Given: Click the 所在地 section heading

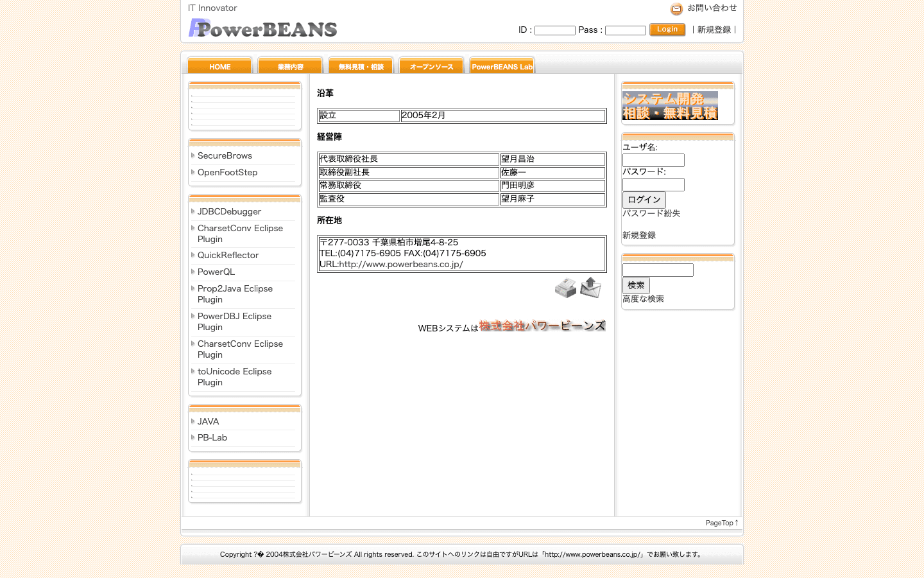Looking at the screenshot, I should [329, 220].
